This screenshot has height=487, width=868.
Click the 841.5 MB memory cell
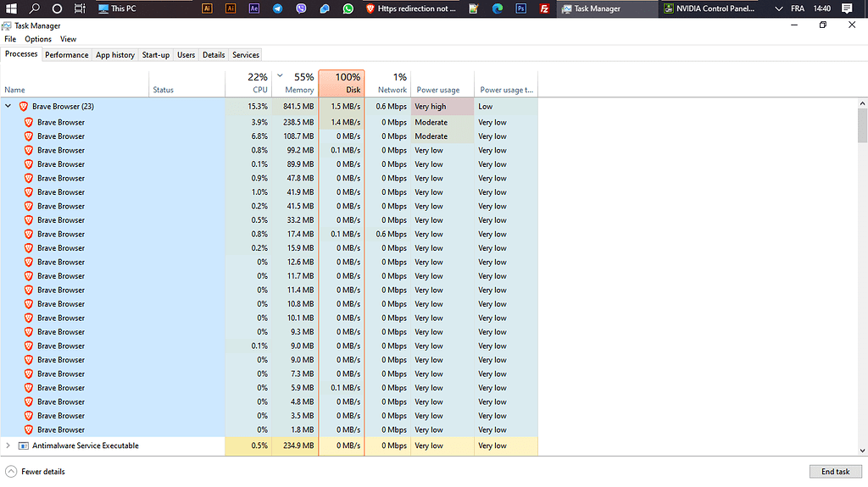pyautogui.click(x=295, y=106)
